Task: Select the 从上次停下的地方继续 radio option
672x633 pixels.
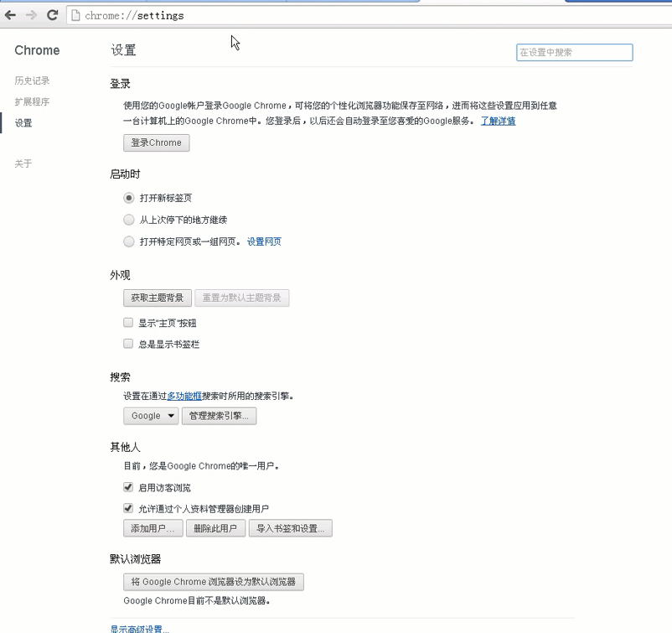Action: 128,220
